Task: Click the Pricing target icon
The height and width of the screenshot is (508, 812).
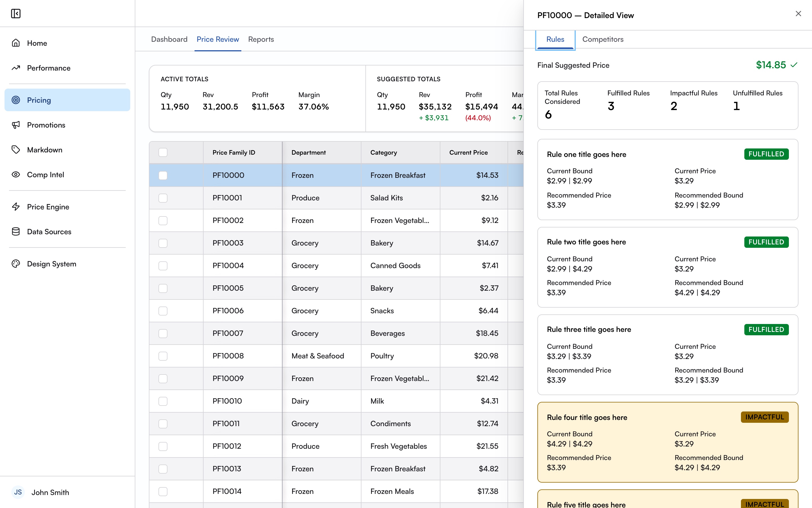Action: pyautogui.click(x=16, y=100)
